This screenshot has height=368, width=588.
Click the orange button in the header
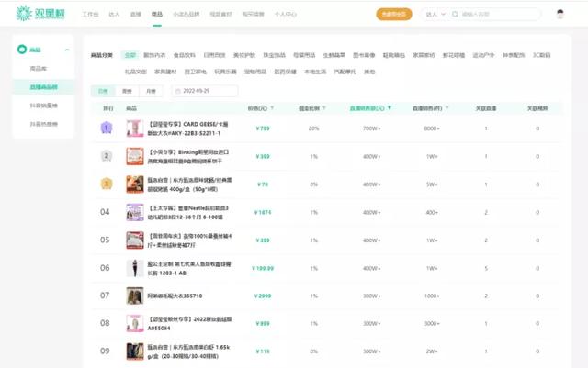pyautogui.click(x=394, y=15)
